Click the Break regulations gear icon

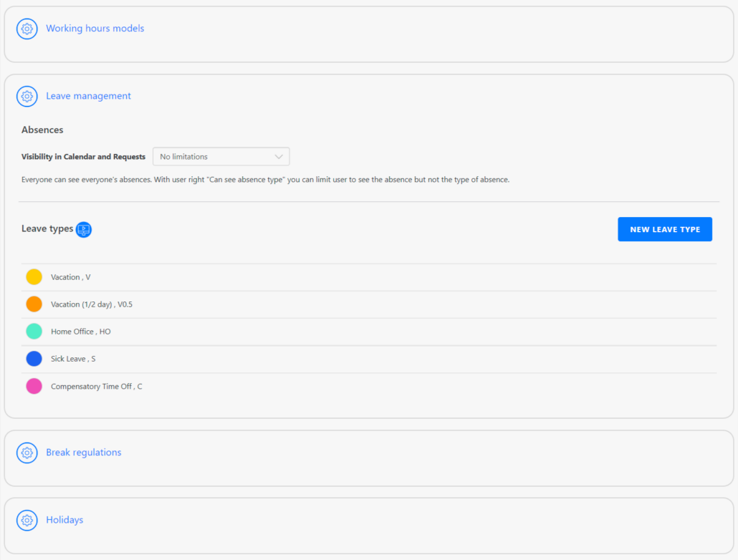pos(27,453)
